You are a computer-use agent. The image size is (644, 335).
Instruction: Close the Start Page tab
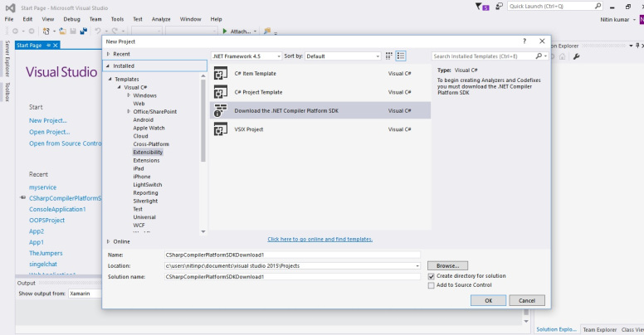click(x=56, y=45)
